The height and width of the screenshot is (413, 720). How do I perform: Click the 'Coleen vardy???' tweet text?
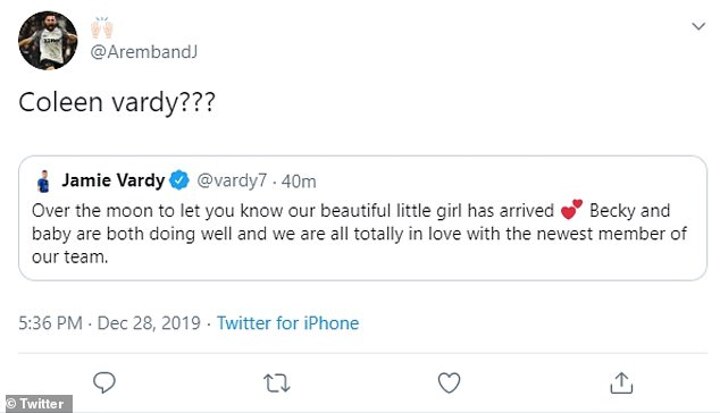(125, 106)
